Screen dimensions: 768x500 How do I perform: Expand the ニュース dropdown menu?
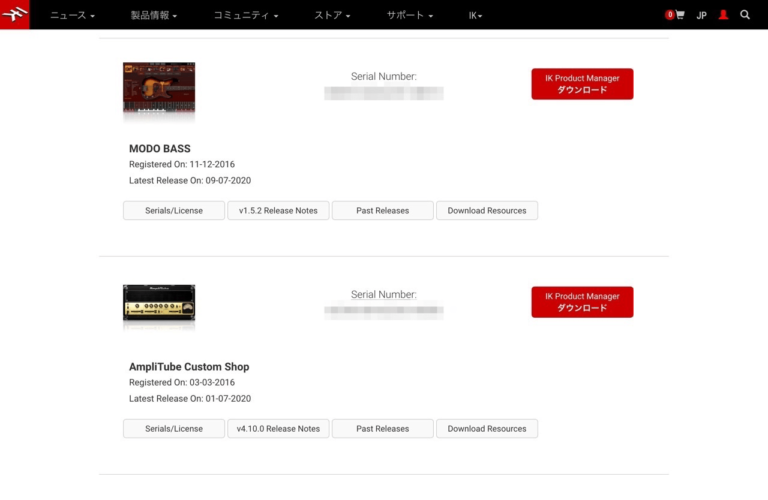pos(72,16)
